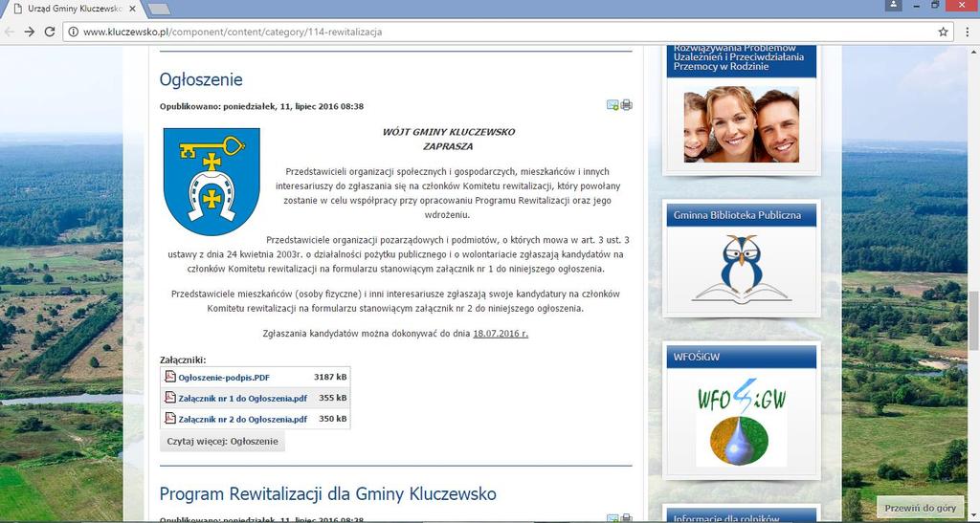Screen dimensions: 980x523
Task: Click the vertical page scrollbar thumb
Action: click(x=973, y=321)
